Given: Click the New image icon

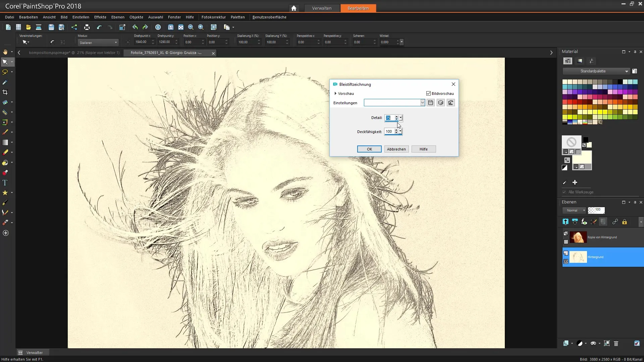Looking at the screenshot, I should [8, 27].
